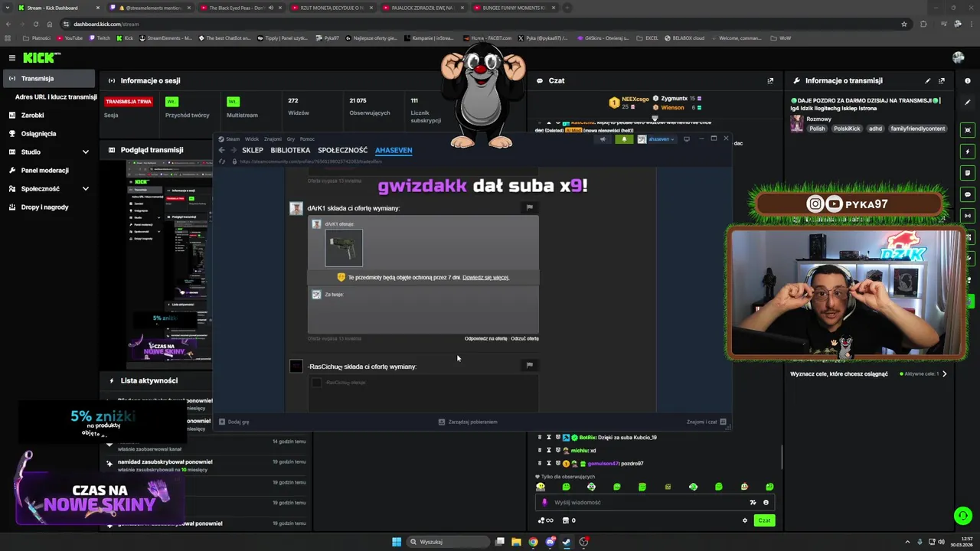The width and height of the screenshot is (980, 551).
Task: Open the Widok menu in Steam
Action: [251, 139]
